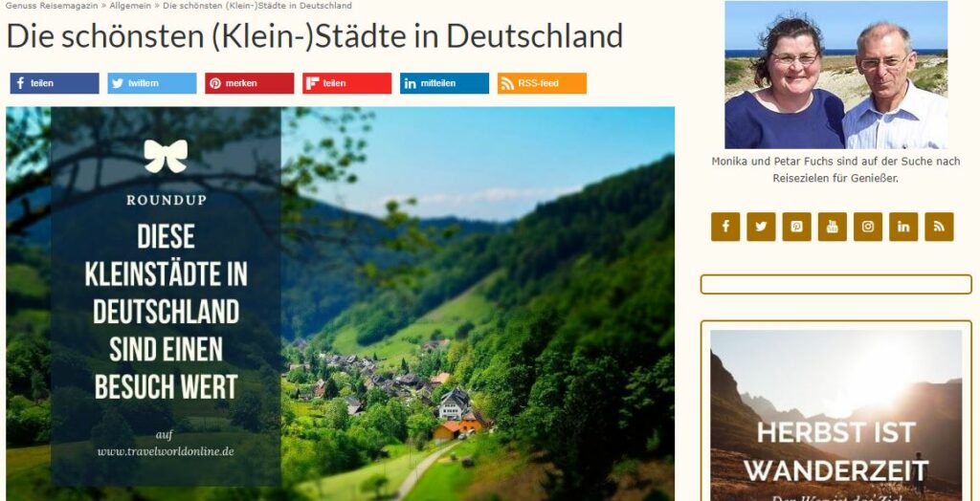Open the Allgemein breadcrumb category
Viewport: 980px width, 501px height.
(x=130, y=6)
